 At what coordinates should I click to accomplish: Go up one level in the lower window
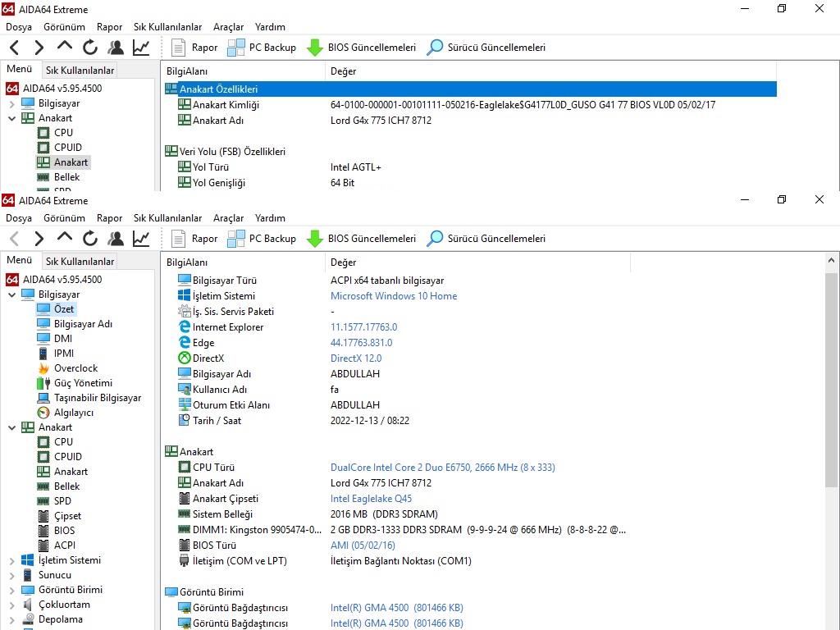[64, 238]
